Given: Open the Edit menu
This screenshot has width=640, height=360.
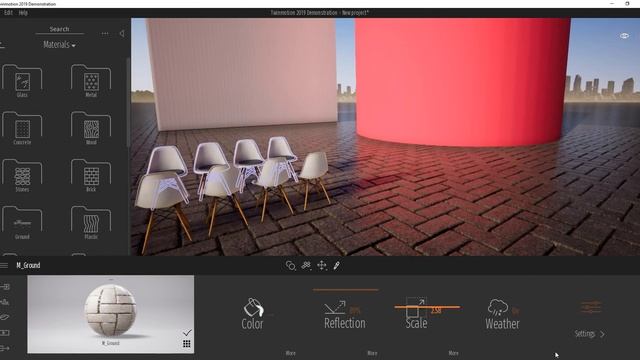Looking at the screenshot, I should point(8,13).
